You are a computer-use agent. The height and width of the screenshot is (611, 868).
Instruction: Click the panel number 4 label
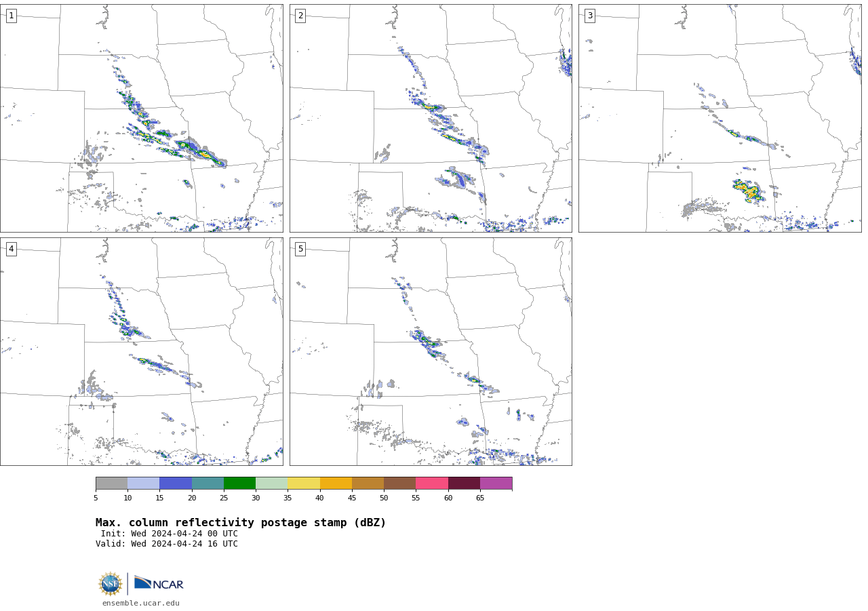coord(11,249)
